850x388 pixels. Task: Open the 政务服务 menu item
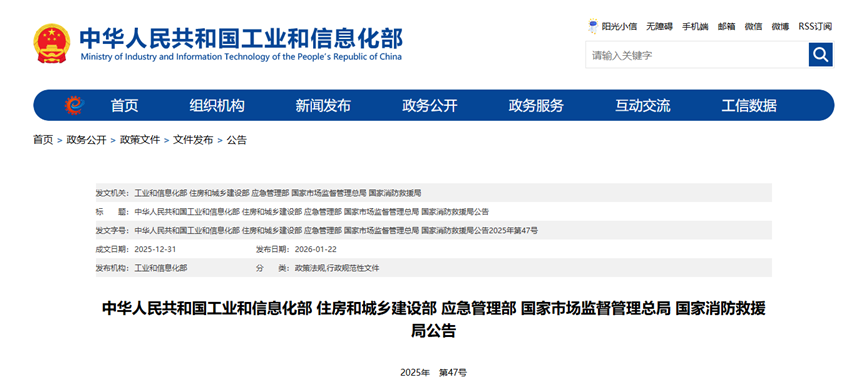click(536, 106)
